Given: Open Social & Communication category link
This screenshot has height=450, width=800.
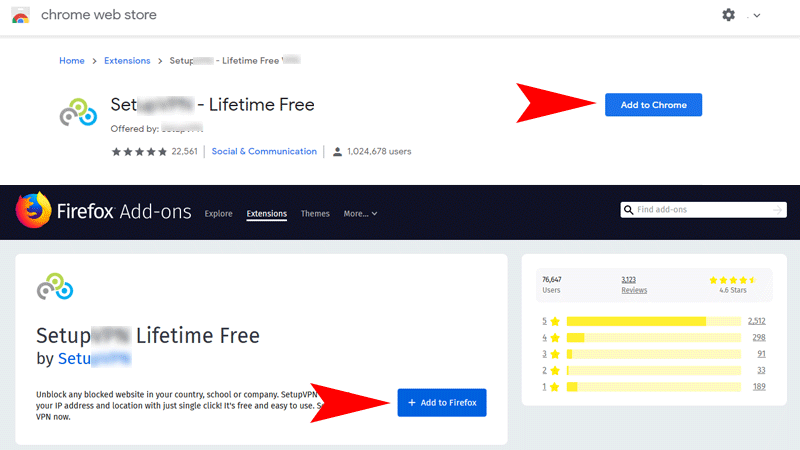Looking at the screenshot, I should [264, 152].
